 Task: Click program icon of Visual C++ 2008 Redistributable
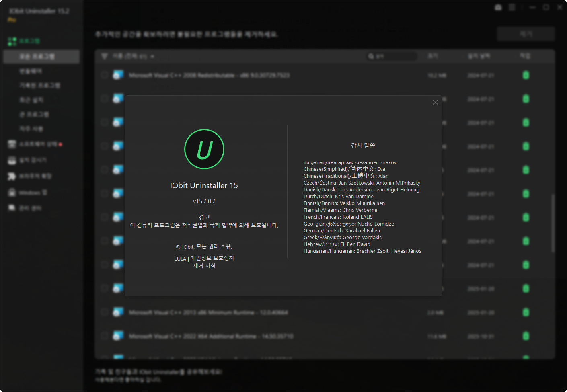pos(118,75)
